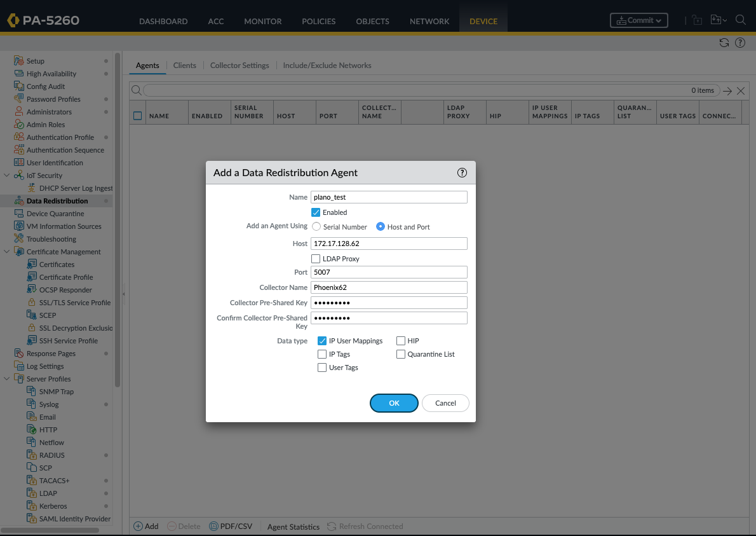This screenshot has height=536, width=756.
Task: Open the POLICIES menu
Action: pyautogui.click(x=318, y=21)
